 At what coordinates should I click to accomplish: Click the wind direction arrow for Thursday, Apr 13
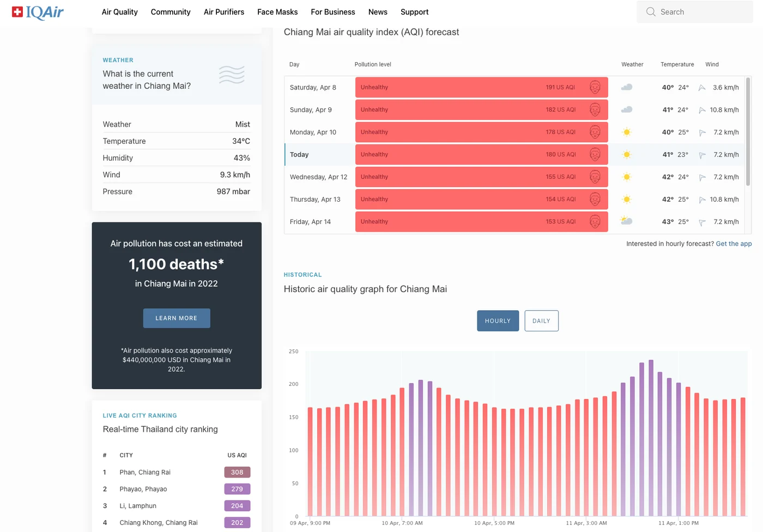702,199
